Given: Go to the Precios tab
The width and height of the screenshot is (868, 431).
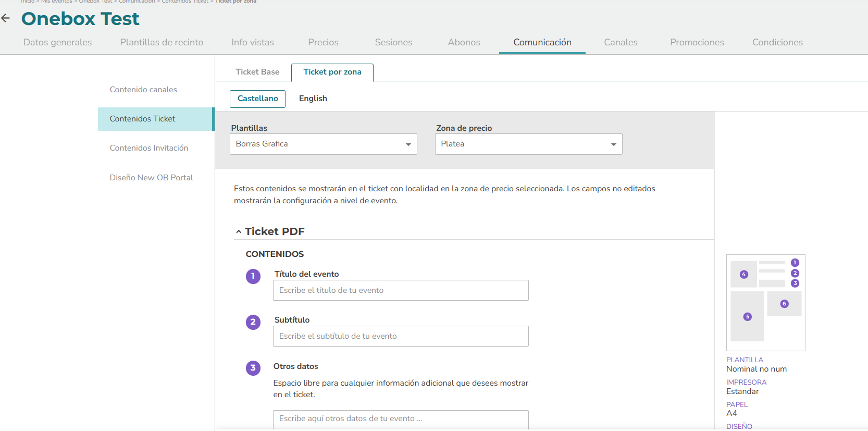Looking at the screenshot, I should pyautogui.click(x=323, y=42).
